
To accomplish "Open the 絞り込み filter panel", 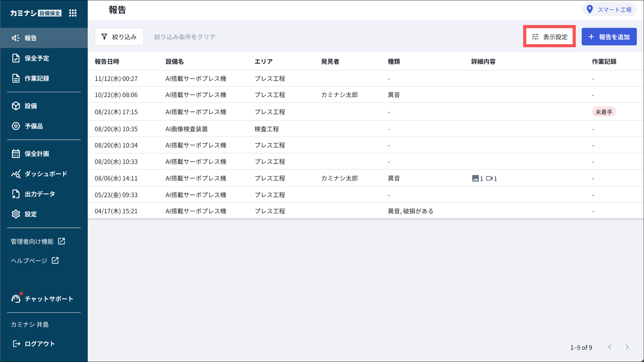I will tap(119, 37).
